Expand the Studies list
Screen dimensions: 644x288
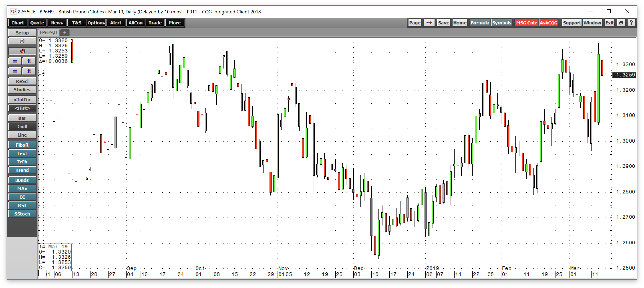(22, 90)
